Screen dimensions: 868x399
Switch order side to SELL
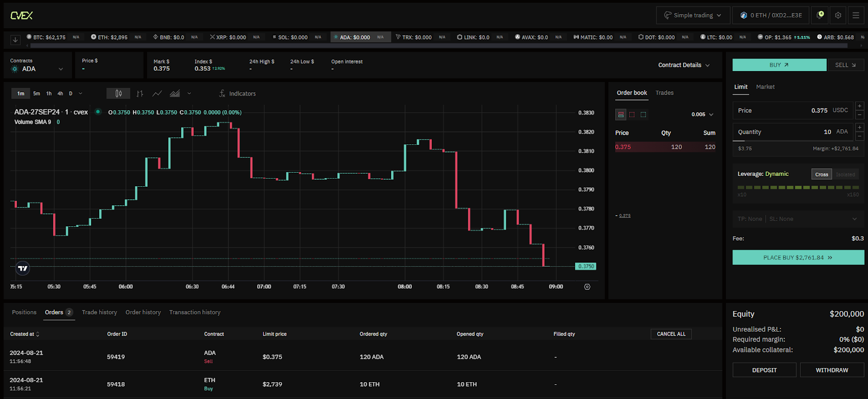point(845,65)
